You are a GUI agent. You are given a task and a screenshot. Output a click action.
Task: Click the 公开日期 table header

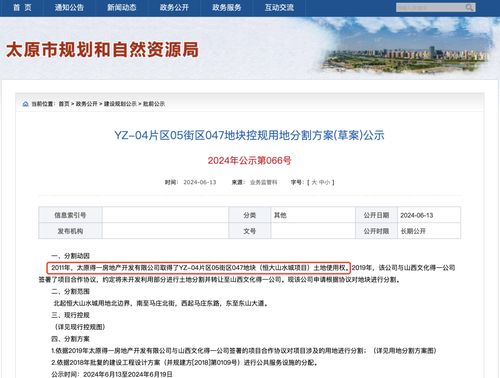(376, 215)
